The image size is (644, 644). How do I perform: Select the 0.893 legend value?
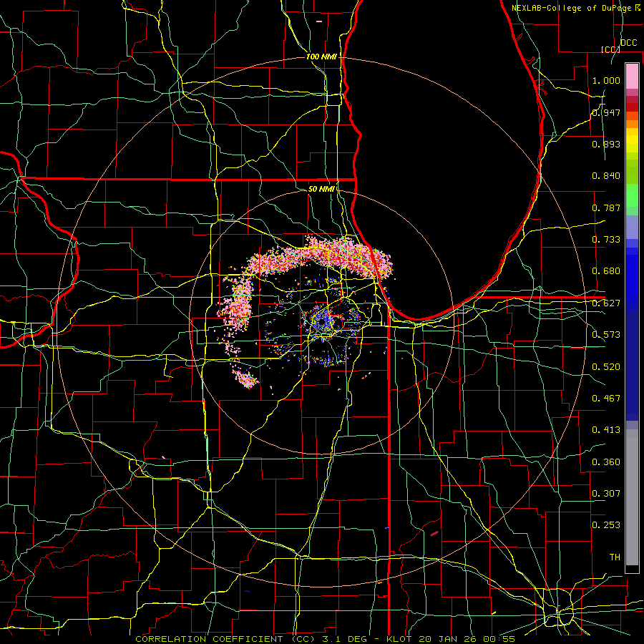[x=606, y=144]
